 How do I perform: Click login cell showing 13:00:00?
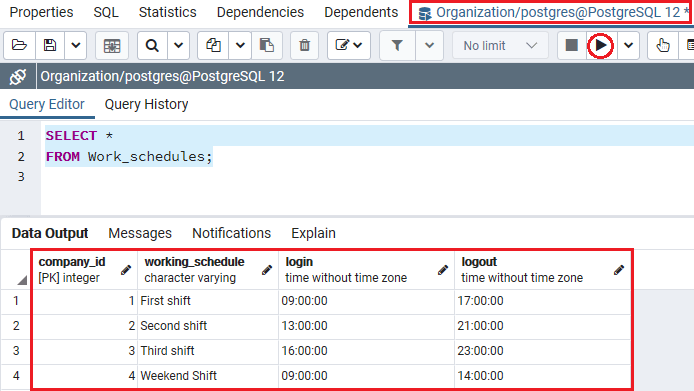click(366, 326)
